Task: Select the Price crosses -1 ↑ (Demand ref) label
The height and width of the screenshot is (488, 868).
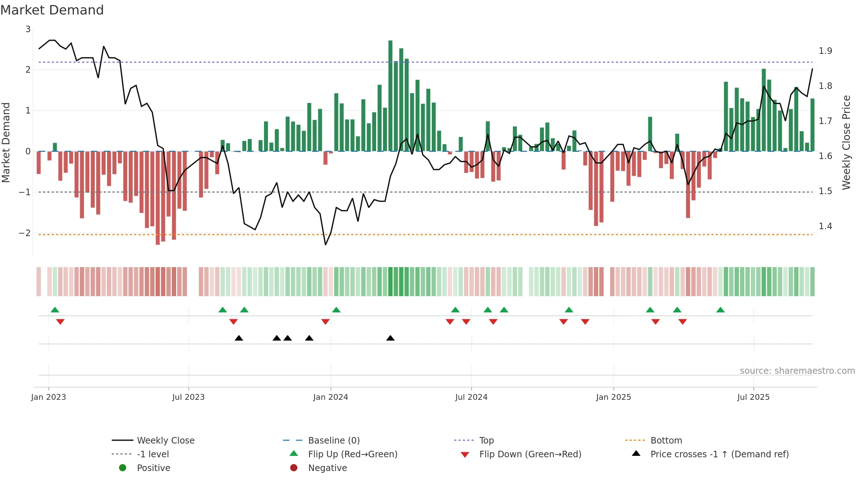Action: [720, 454]
